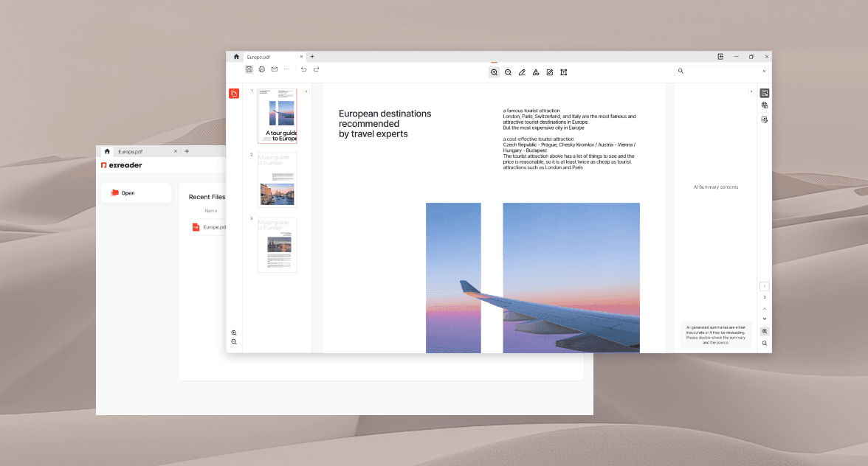Open a new tab with the plus button

pyautogui.click(x=312, y=57)
